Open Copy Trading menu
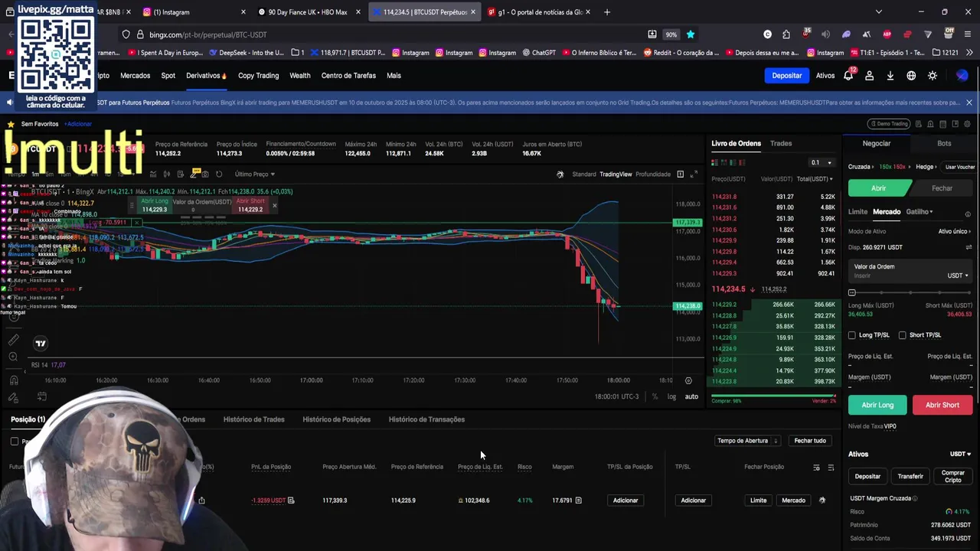This screenshot has height=551, width=980. pos(258,76)
